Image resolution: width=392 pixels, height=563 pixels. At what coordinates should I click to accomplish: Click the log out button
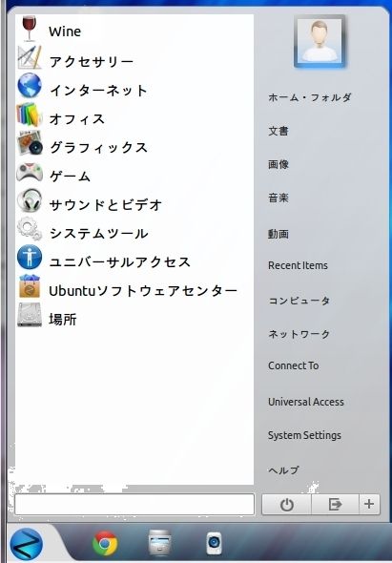pyautogui.click(x=335, y=505)
